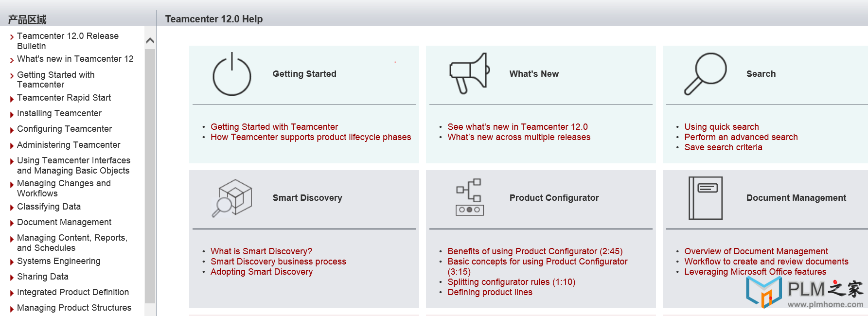
Task: Click the Document Management notebook icon
Action: tap(706, 198)
